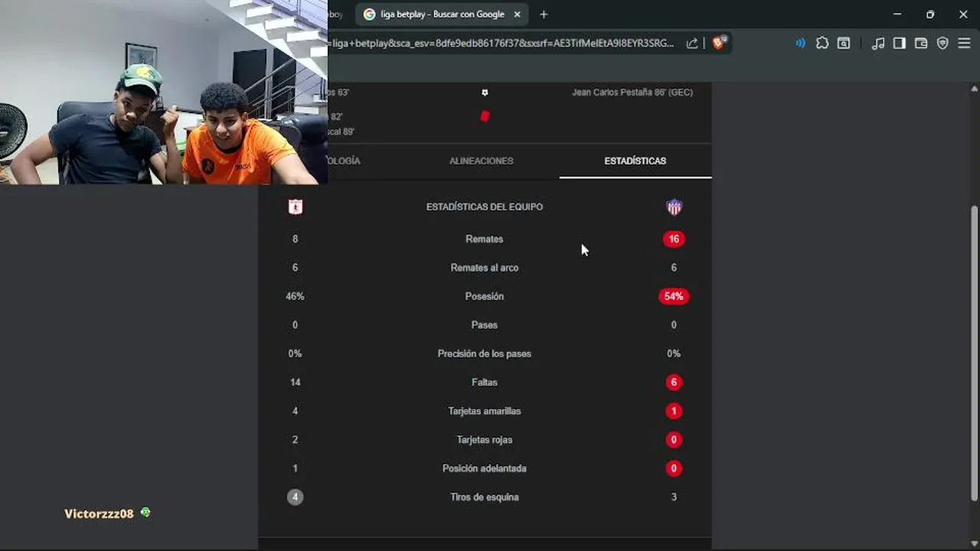
Task: Switch to the ALINEACIONES tab
Action: pos(482,161)
